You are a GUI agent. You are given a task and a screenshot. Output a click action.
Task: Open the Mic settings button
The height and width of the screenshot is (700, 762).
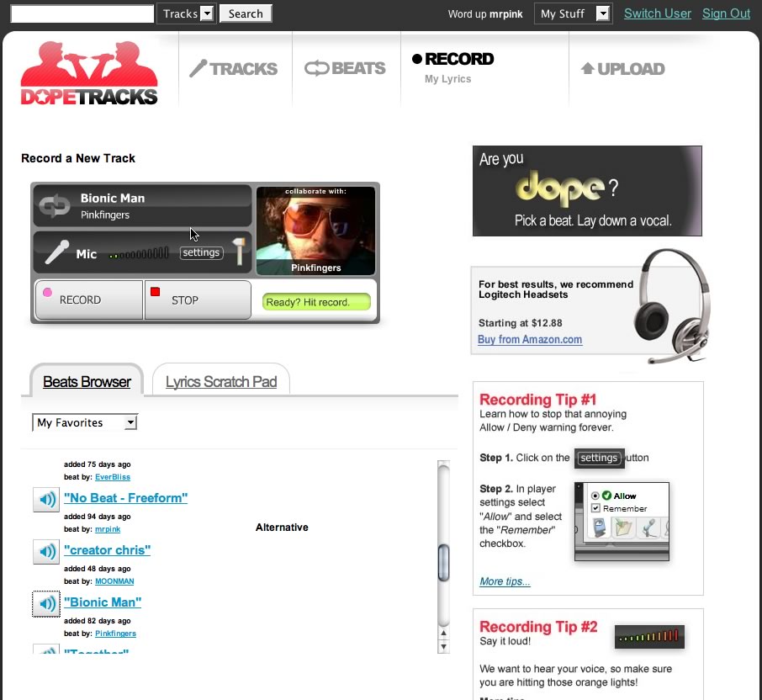(201, 252)
